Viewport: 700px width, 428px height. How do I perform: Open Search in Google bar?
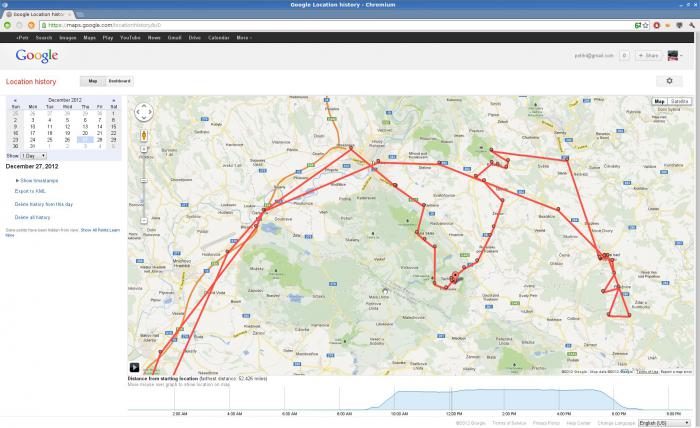(x=44, y=38)
